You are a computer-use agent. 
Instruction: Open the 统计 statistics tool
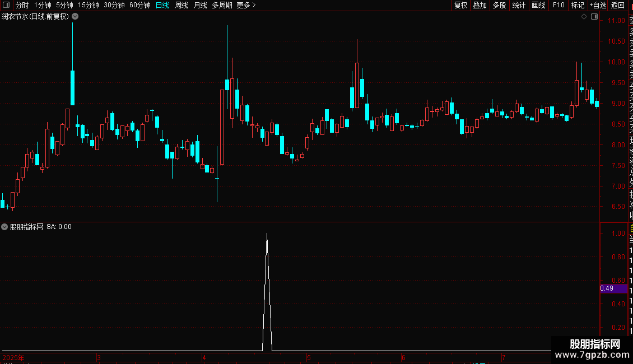(x=519, y=5)
